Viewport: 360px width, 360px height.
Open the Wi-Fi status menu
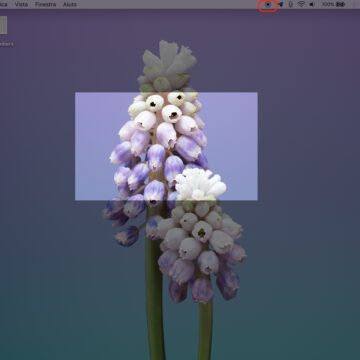pos(301,4)
